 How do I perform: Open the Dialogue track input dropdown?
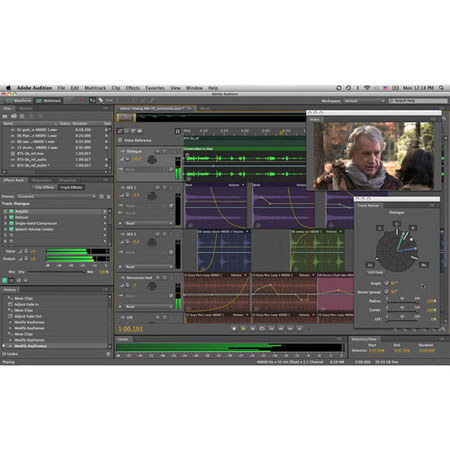pyautogui.click(x=145, y=170)
